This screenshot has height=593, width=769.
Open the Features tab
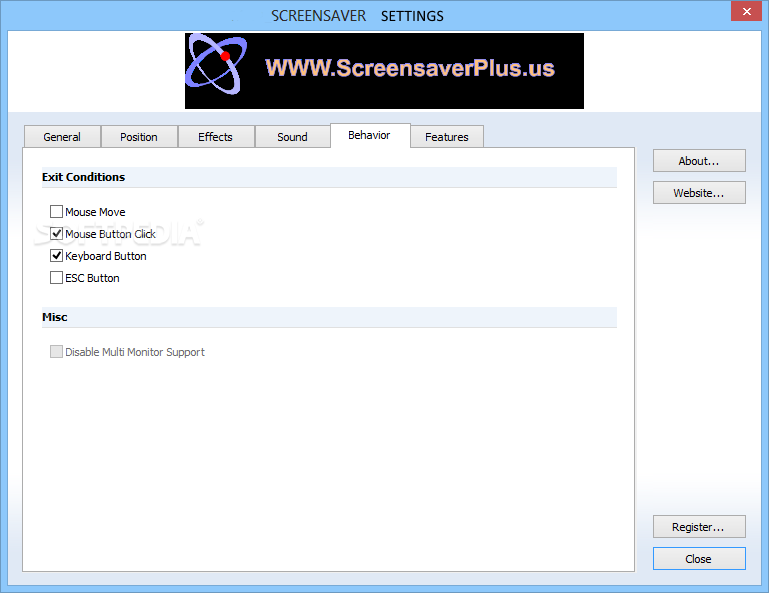[447, 137]
